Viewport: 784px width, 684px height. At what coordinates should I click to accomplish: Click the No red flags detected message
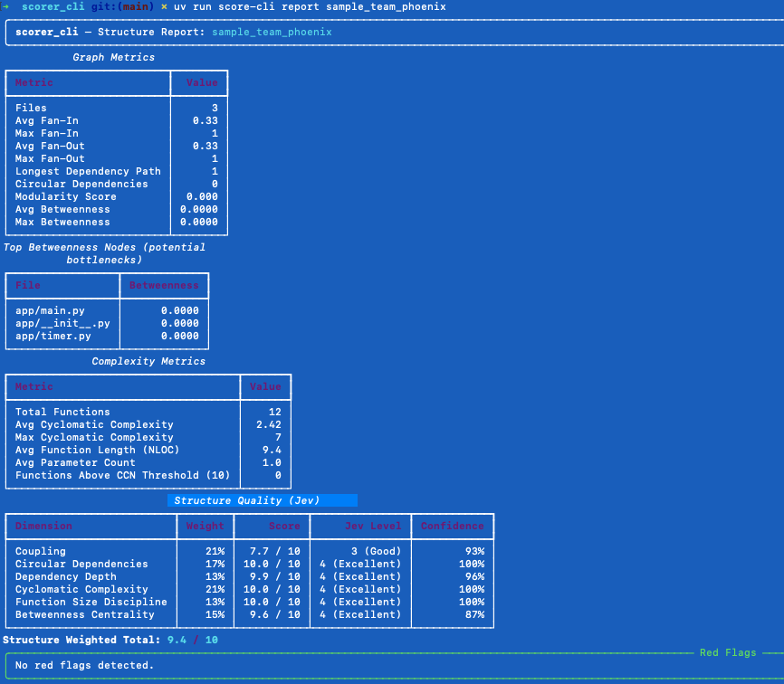click(84, 666)
